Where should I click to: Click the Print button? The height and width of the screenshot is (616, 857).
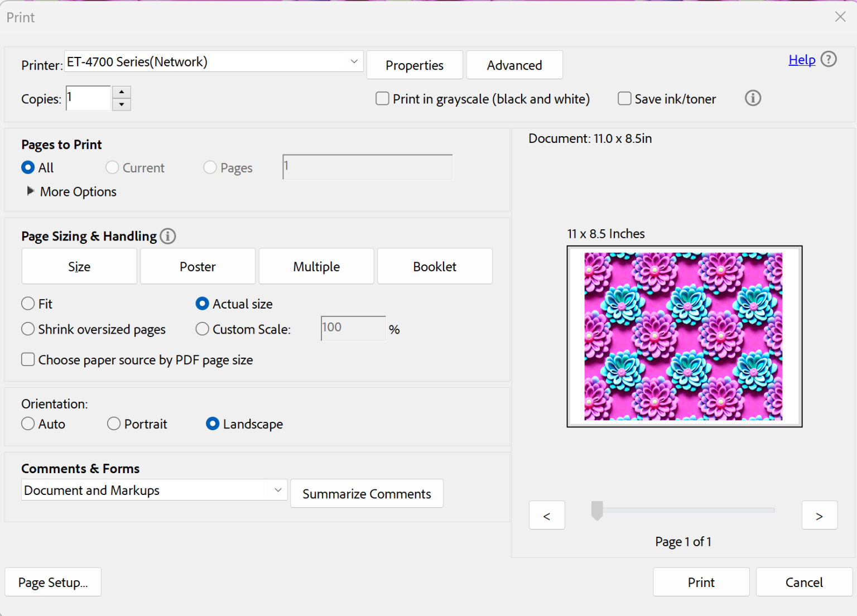click(701, 582)
